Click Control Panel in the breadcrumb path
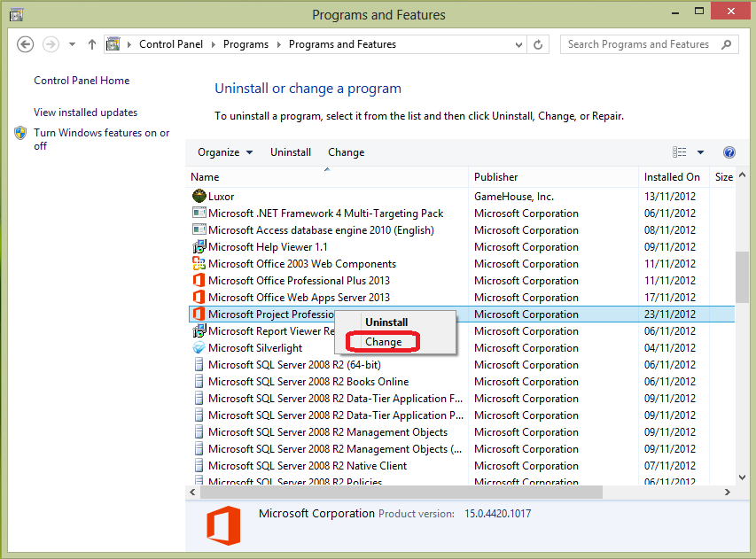 tap(171, 44)
